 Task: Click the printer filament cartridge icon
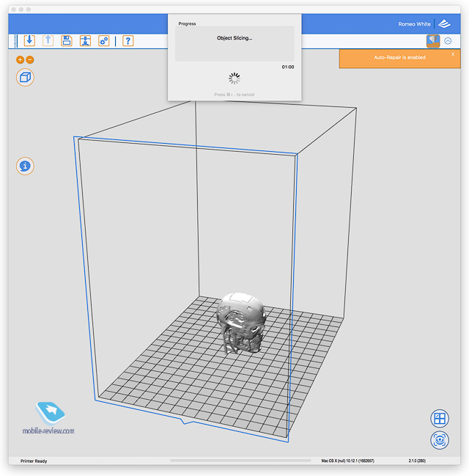[x=433, y=41]
